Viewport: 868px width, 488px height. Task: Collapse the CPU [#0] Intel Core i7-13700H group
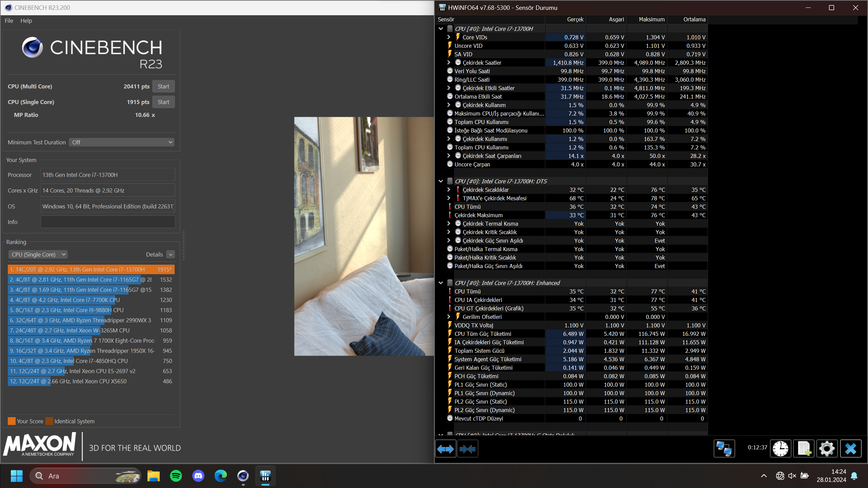pyautogui.click(x=441, y=29)
